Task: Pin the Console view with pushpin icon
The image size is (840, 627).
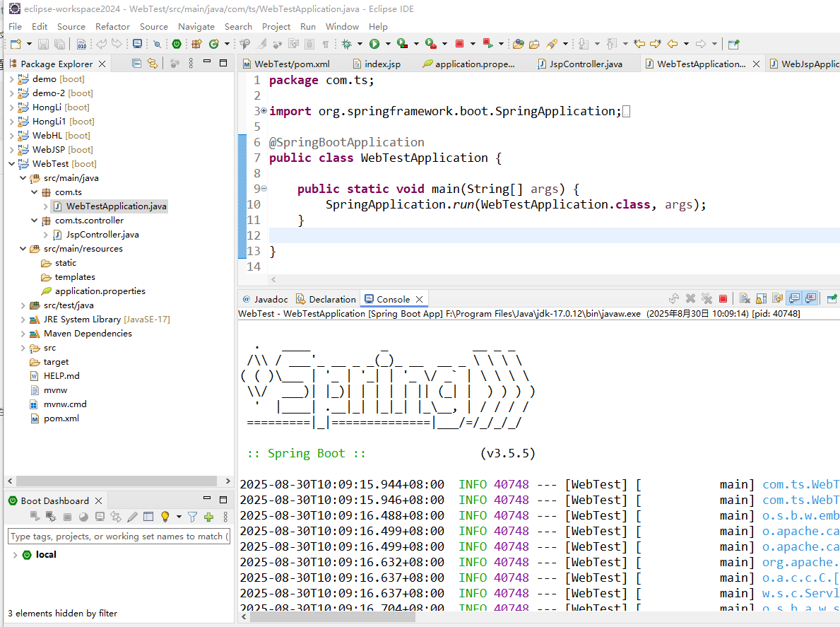Action: click(832, 298)
